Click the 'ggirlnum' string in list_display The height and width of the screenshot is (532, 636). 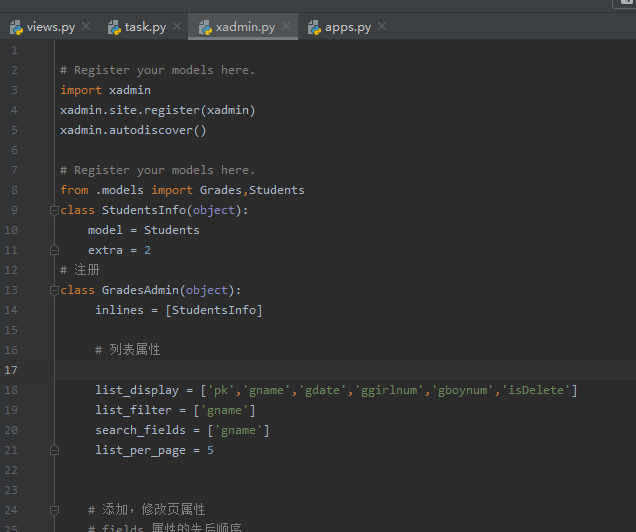click(x=389, y=390)
